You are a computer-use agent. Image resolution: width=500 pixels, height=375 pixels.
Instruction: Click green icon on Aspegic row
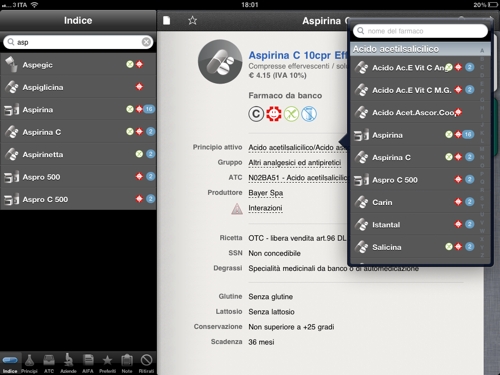click(130, 64)
